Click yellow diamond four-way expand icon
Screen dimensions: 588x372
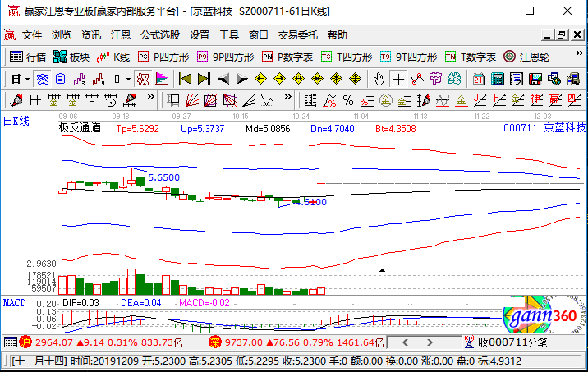[x=355, y=79]
